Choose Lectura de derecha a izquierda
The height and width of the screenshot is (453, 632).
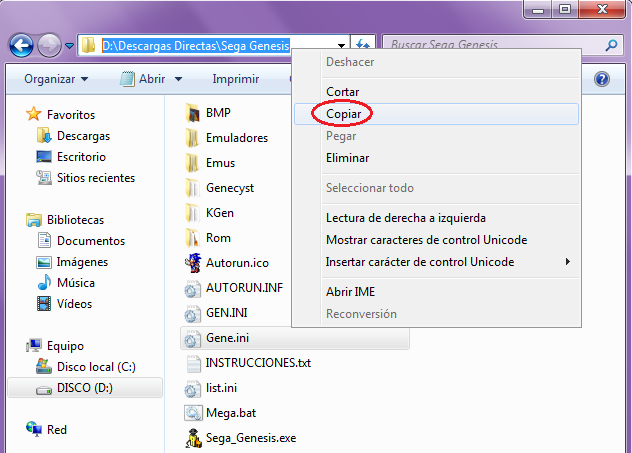(437, 218)
